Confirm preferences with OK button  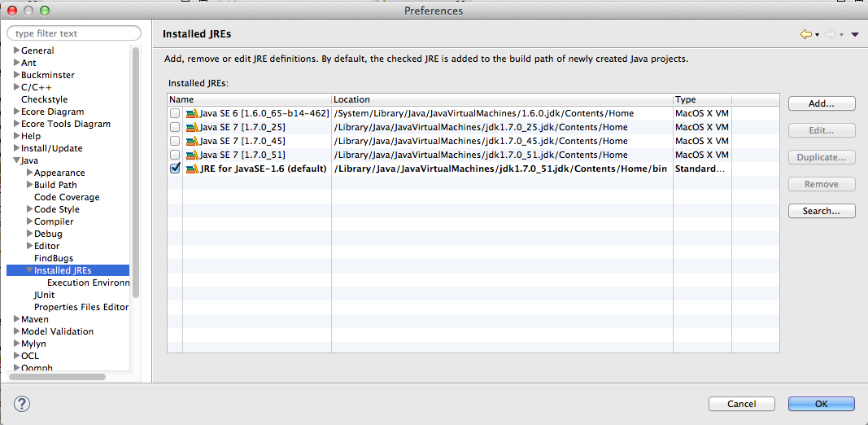(822, 404)
